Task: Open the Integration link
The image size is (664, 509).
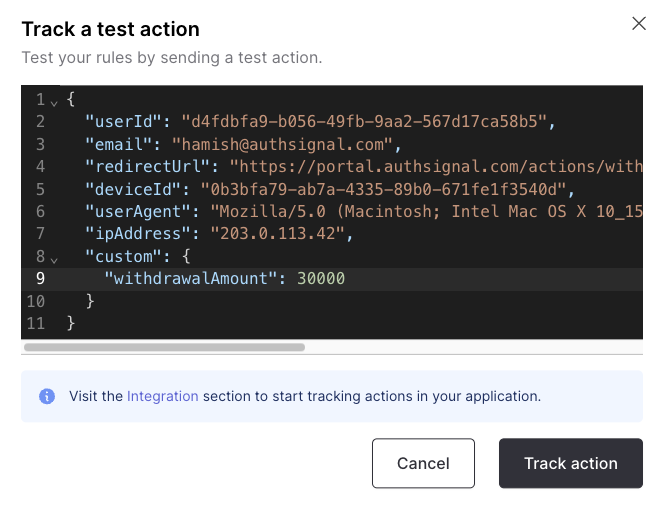Action: (163, 396)
